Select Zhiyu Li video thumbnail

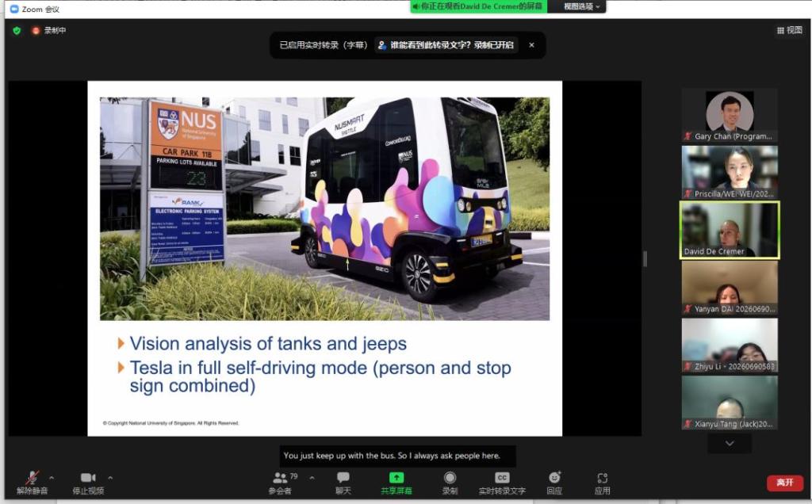pos(730,346)
